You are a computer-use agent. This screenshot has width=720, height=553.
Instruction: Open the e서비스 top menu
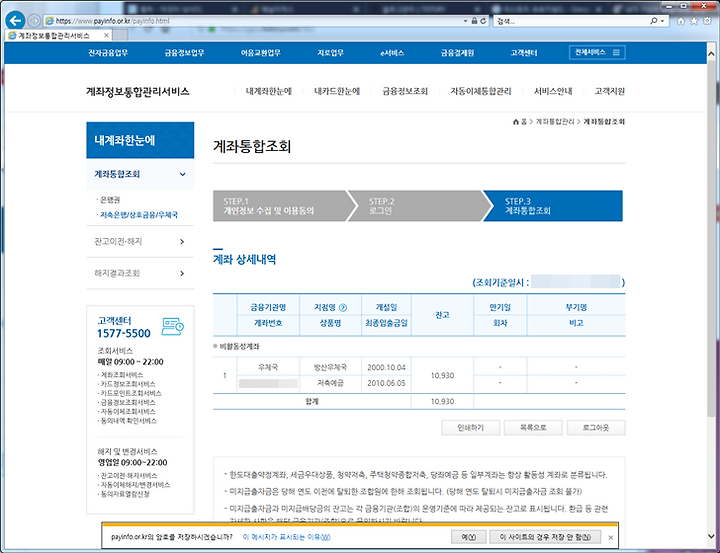coord(392,53)
